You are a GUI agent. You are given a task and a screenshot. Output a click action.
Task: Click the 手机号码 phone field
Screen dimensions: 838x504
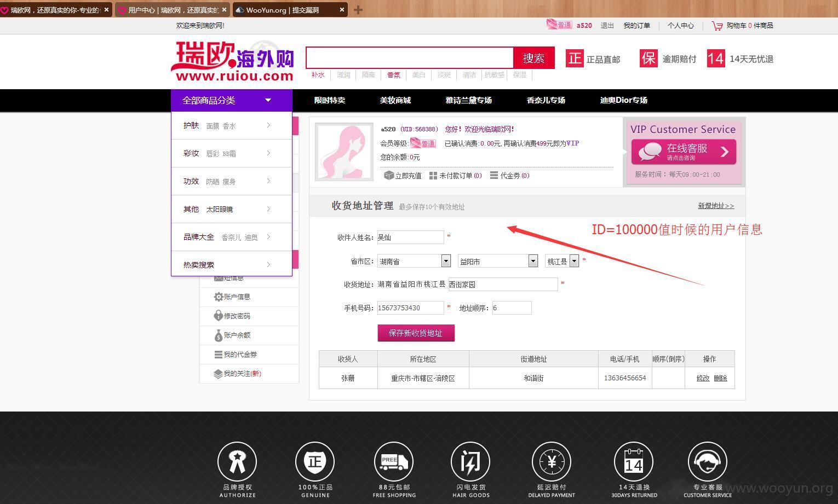click(x=410, y=308)
